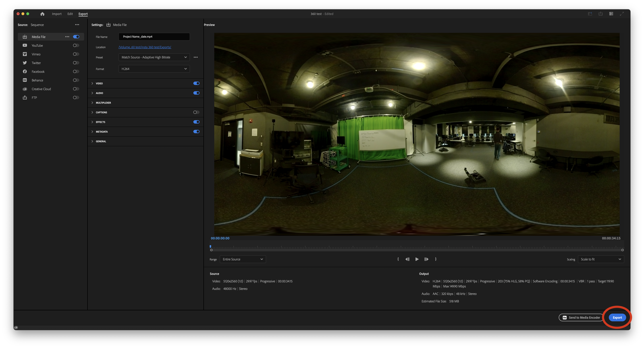This screenshot has height=348, width=644.
Task: Switch to the Edit tab
Action: coord(70,14)
